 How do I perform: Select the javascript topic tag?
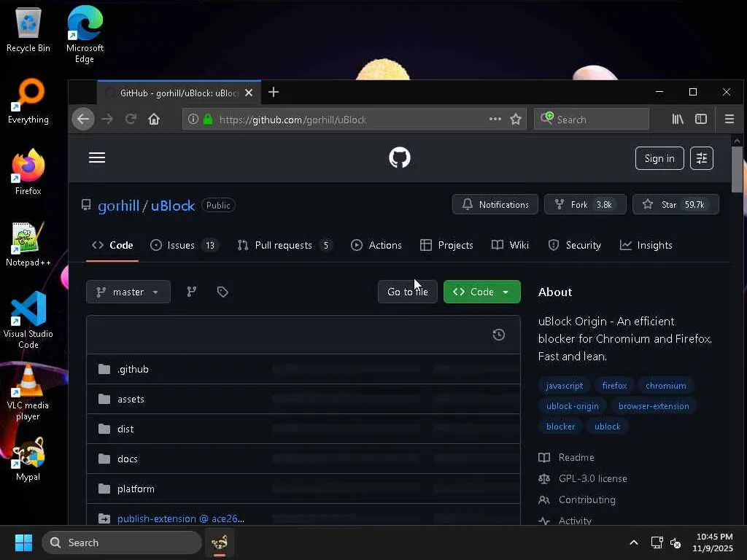click(x=565, y=386)
